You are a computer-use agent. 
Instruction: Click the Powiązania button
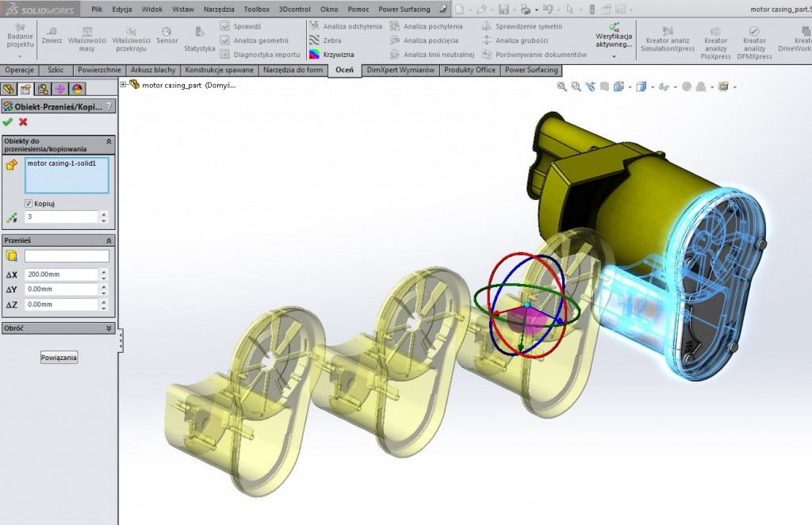coord(59,358)
